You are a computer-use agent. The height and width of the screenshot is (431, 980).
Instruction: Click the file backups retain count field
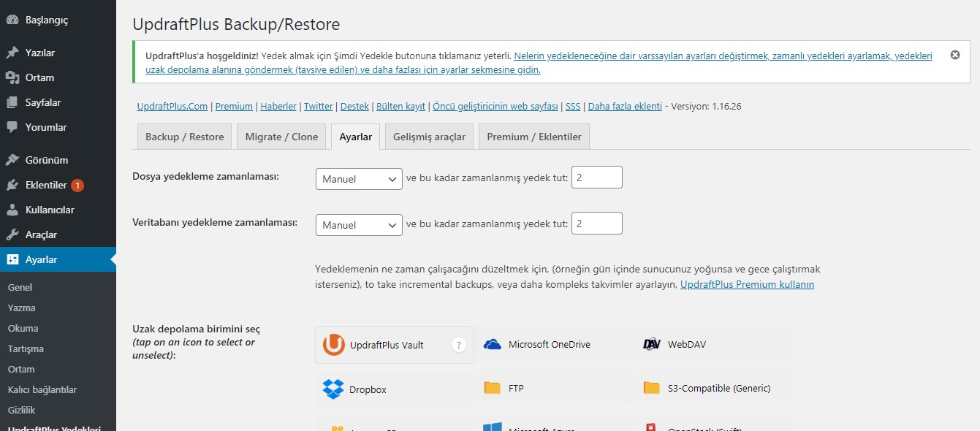[x=597, y=178]
